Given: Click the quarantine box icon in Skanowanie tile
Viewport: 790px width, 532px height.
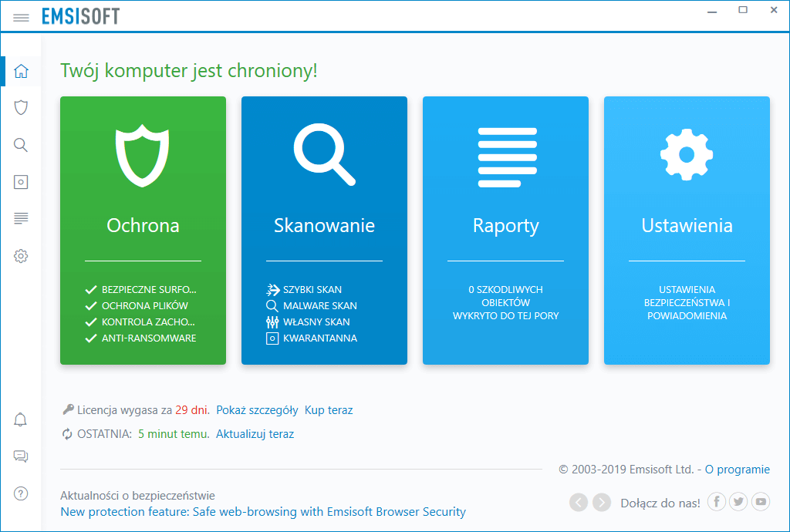Looking at the screenshot, I should pos(272,338).
